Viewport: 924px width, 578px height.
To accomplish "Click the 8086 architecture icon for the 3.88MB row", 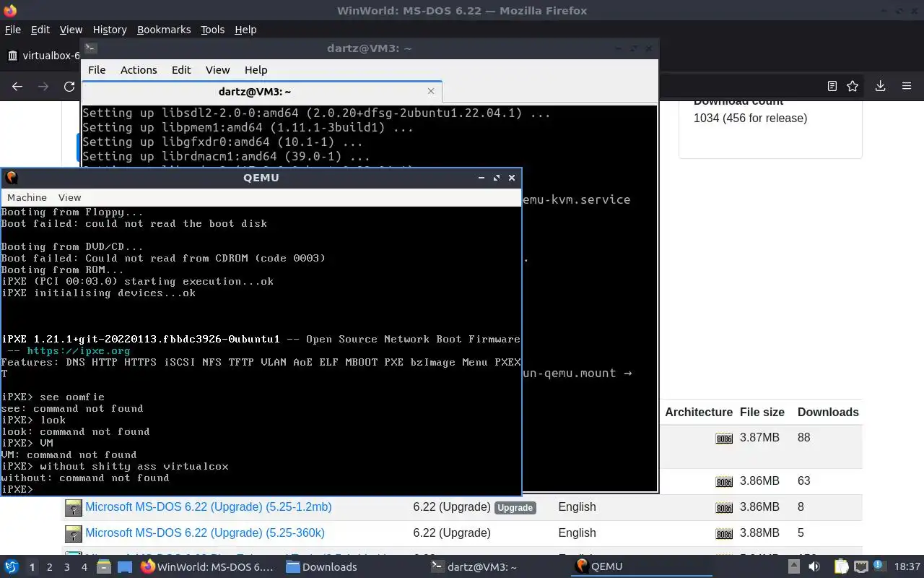I will coord(724,533).
